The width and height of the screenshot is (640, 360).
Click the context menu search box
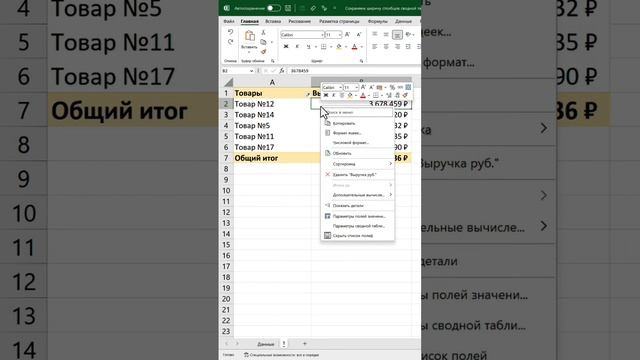[x=358, y=112]
